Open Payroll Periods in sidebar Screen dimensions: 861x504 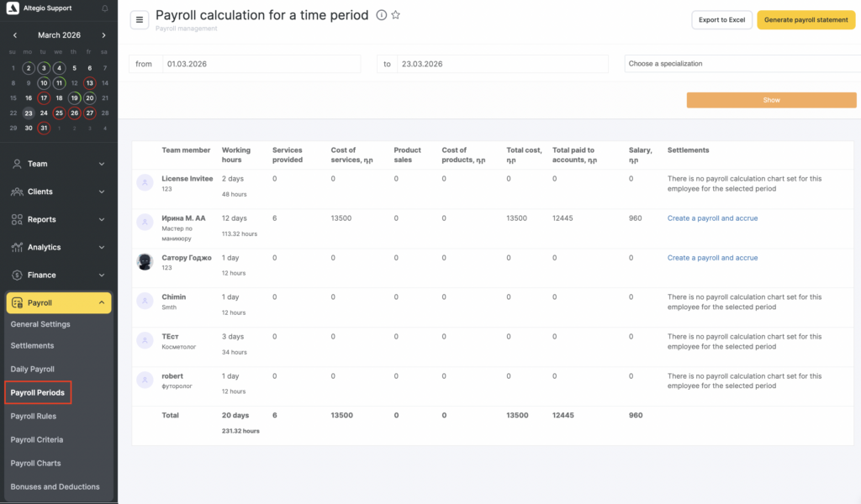tap(38, 392)
